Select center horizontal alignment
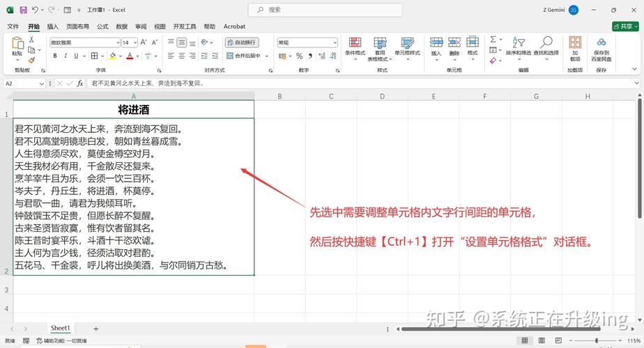Screen dimensions: 644x348 181,56
